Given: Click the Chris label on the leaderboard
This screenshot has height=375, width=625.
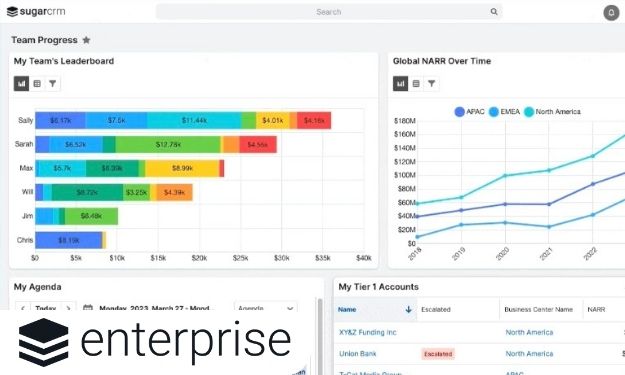Looking at the screenshot, I should tap(25, 240).
